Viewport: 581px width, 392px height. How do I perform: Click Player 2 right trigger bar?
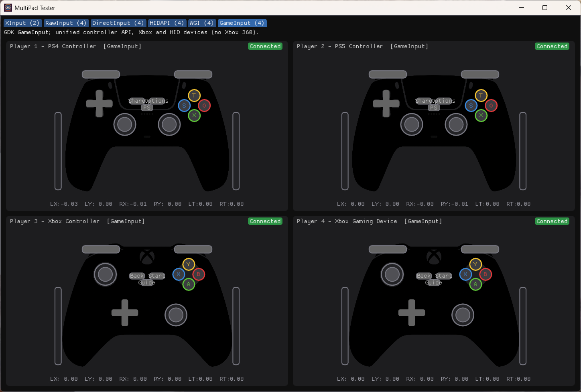523,151
